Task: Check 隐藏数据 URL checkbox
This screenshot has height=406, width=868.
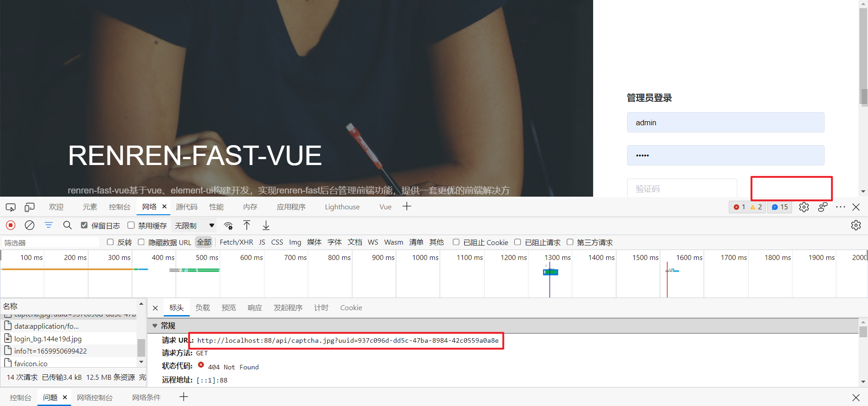Action: click(x=141, y=242)
